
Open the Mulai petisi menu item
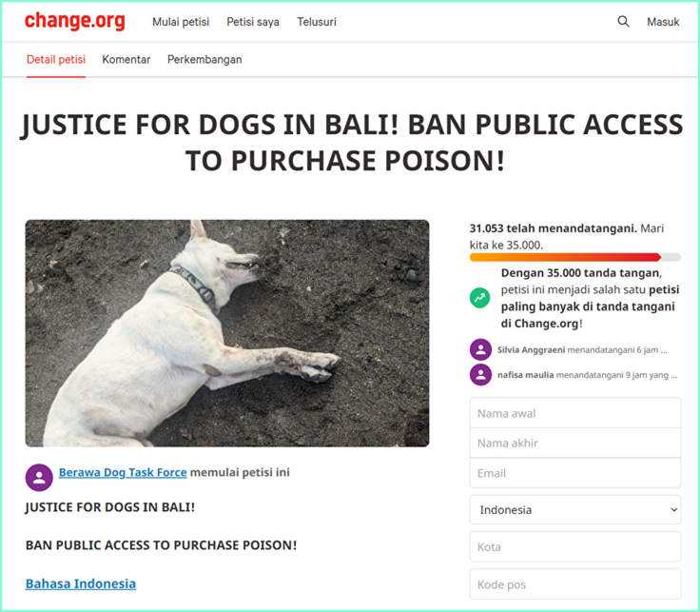181,22
